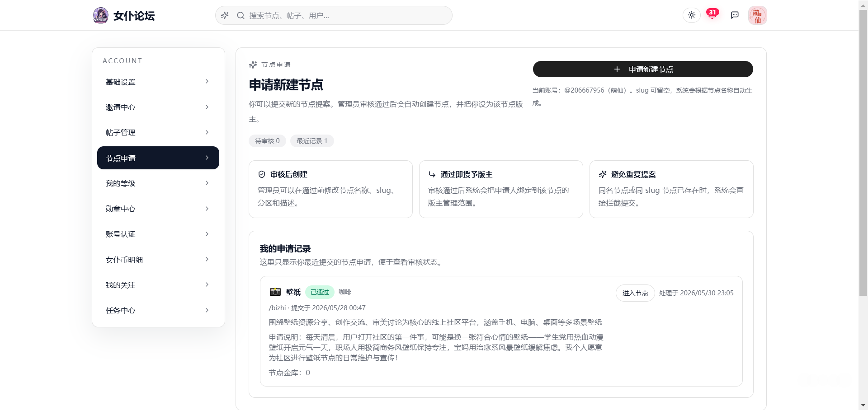
Task: Click the arrow icon on 通过即授予版主 card
Action: pos(432,174)
